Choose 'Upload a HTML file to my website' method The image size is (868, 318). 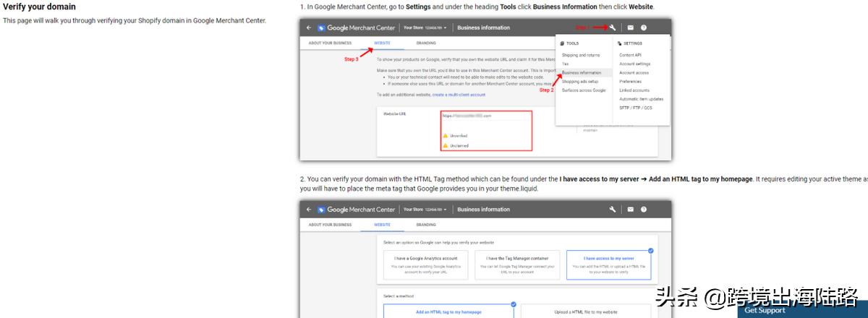tap(586, 311)
